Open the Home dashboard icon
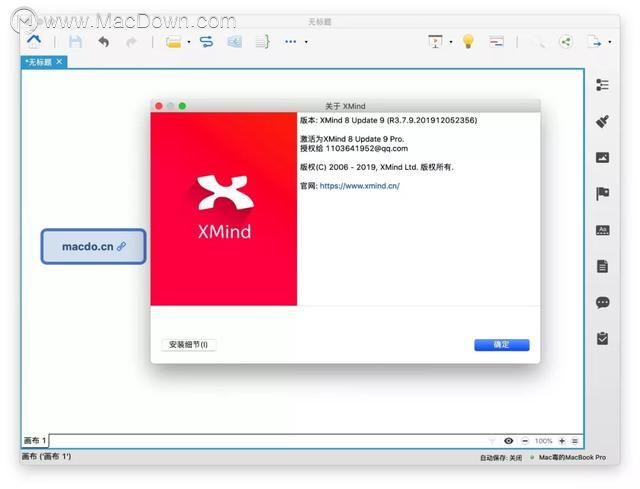Viewport: 640px width, 489px height. coord(34,41)
